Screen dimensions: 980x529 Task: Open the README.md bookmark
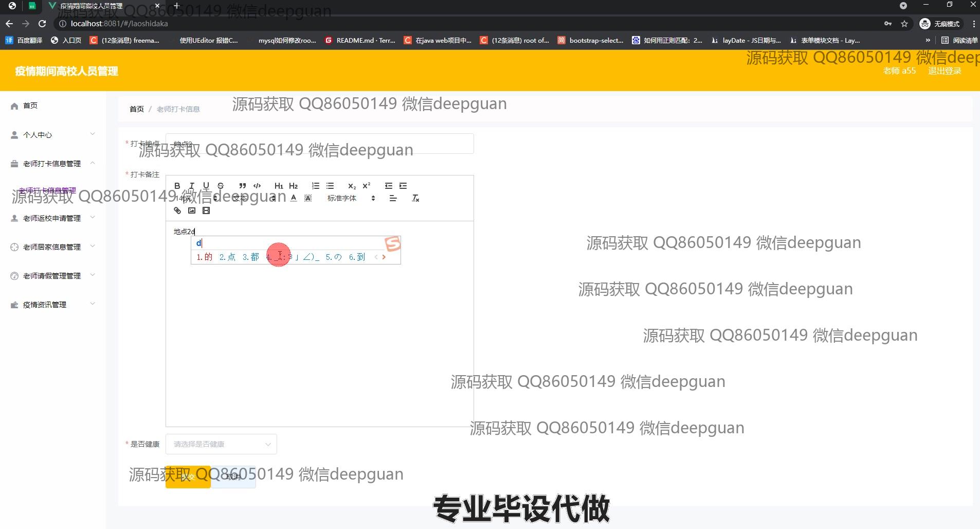click(x=360, y=40)
